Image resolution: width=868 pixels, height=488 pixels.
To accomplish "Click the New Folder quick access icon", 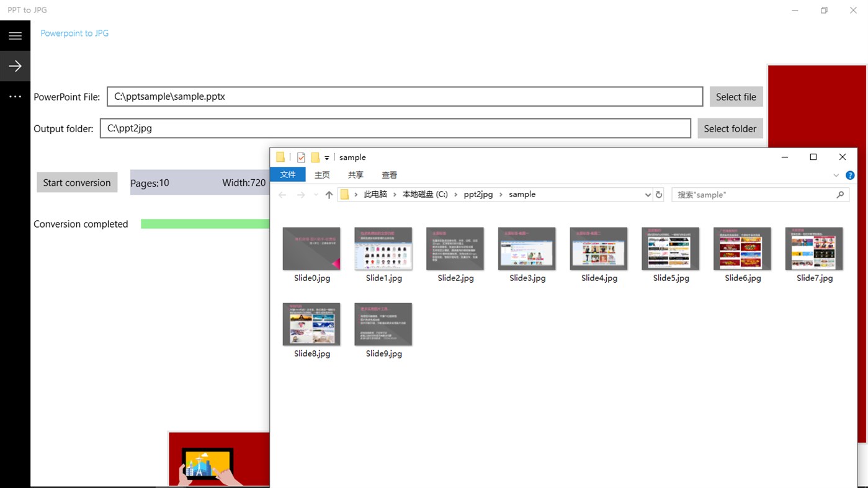I will pyautogui.click(x=316, y=157).
